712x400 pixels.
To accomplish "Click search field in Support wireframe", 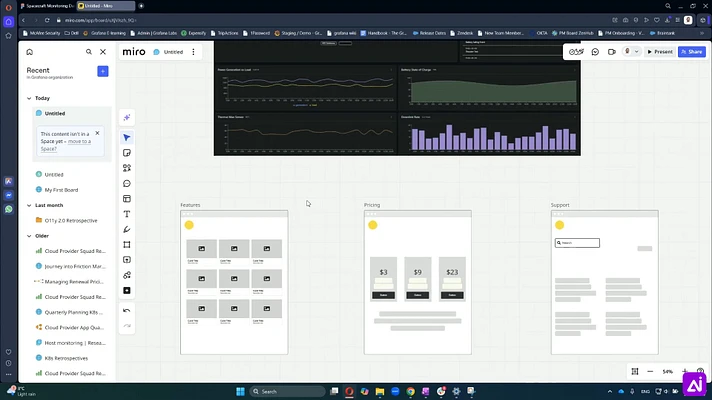I will (577, 243).
